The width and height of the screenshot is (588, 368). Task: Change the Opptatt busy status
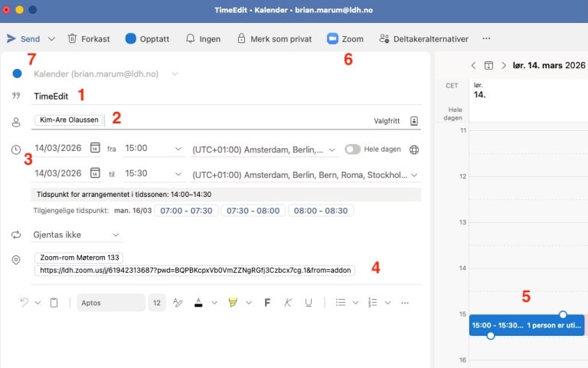pos(147,38)
